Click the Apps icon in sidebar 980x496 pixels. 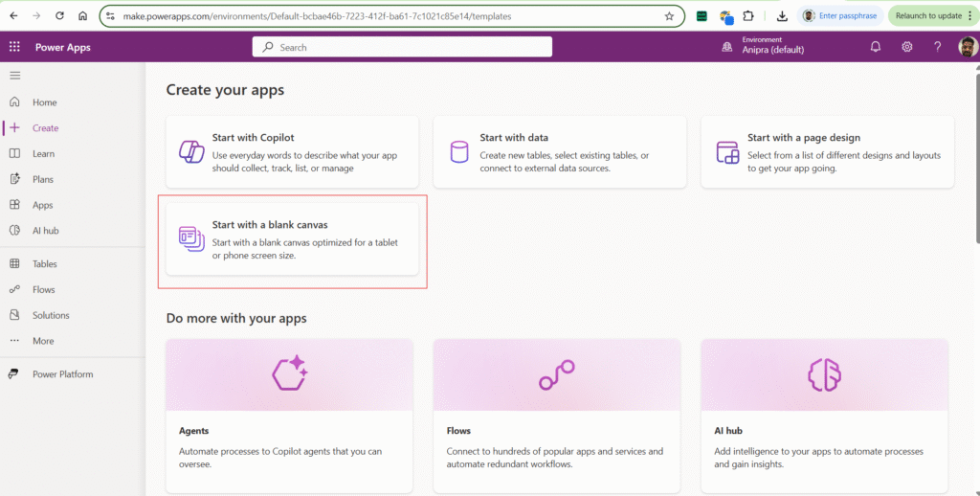pos(14,205)
